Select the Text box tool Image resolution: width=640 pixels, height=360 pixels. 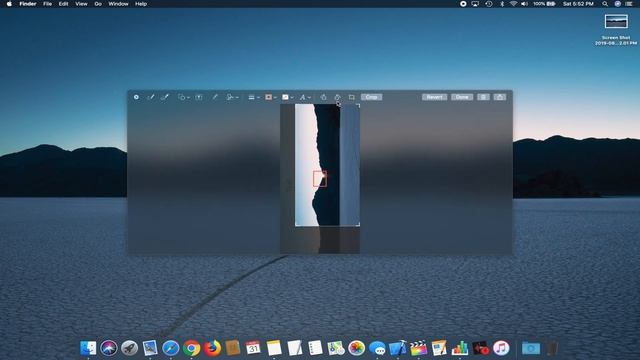coord(199,97)
